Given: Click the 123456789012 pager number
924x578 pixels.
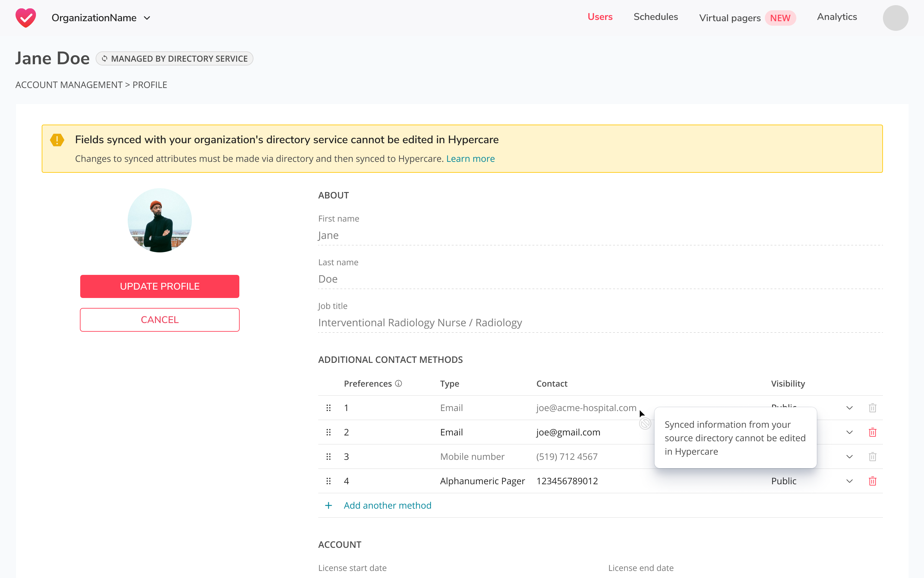Looking at the screenshot, I should pyautogui.click(x=567, y=481).
